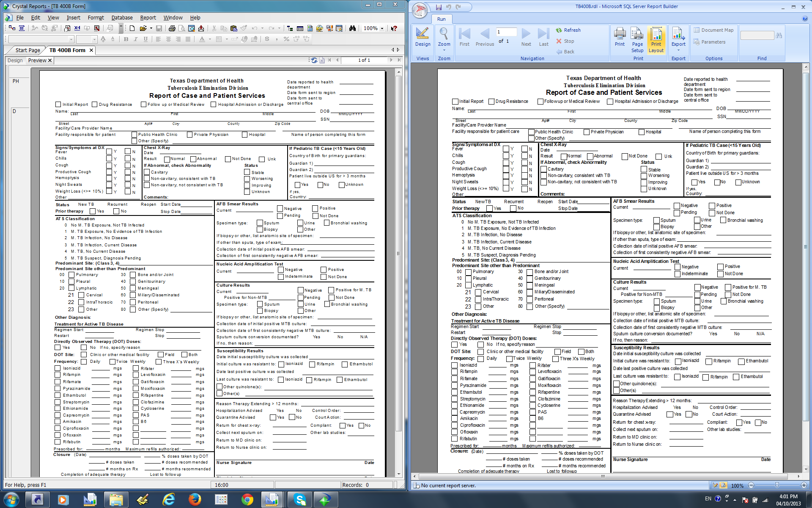Open the Database menu in Crystal Reports
Screen dimensions: 812x508
click(122, 18)
